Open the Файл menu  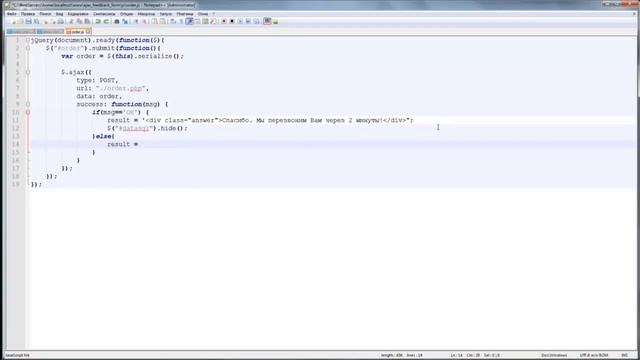tap(11, 14)
